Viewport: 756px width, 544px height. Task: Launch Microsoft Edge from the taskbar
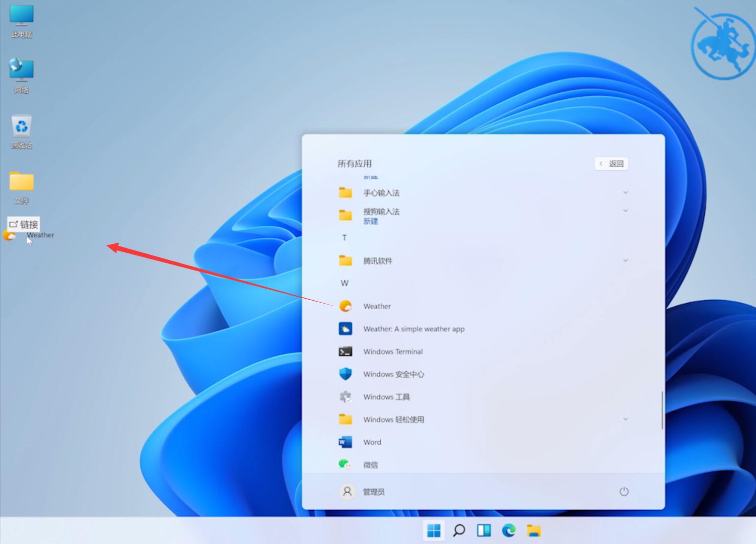click(x=509, y=530)
